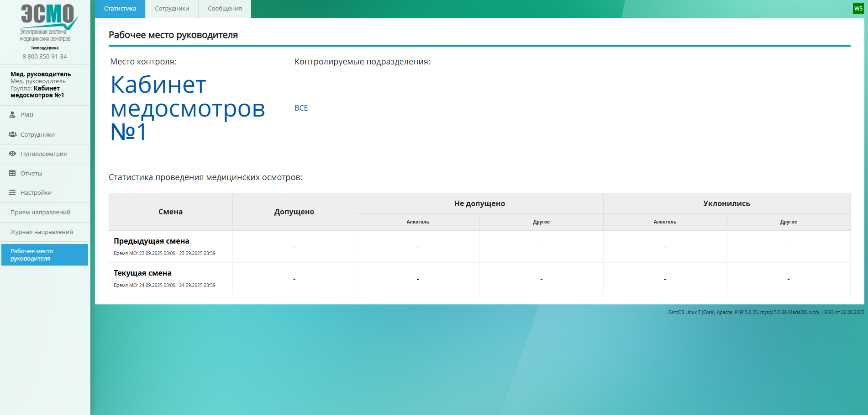Click the Кабинет медосмотров №1 heading link
Viewport: 868px width, 415px height.
point(188,108)
